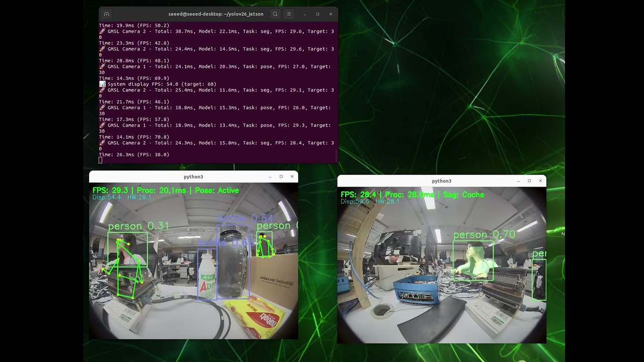Click the python3 title of the pose window
The width and height of the screenshot is (644, 362).
193,177
